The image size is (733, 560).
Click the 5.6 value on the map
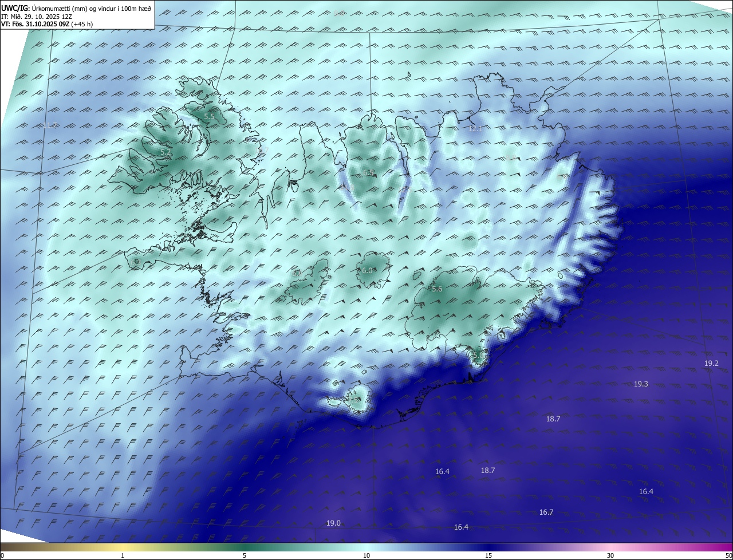click(437, 290)
